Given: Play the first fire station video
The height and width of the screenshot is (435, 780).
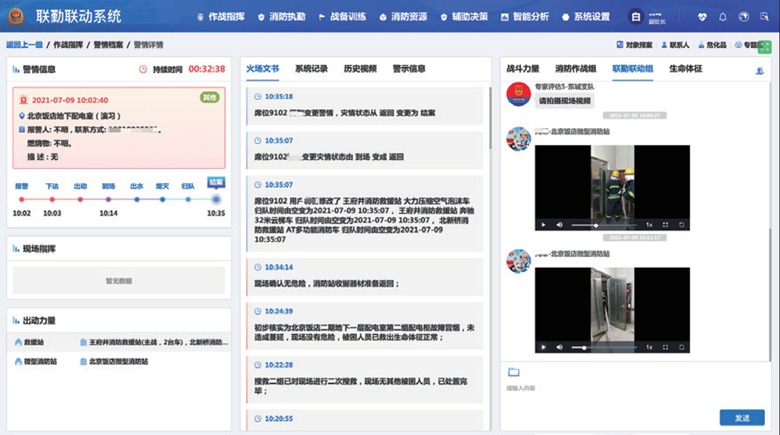Looking at the screenshot, I should pos(543,225).
